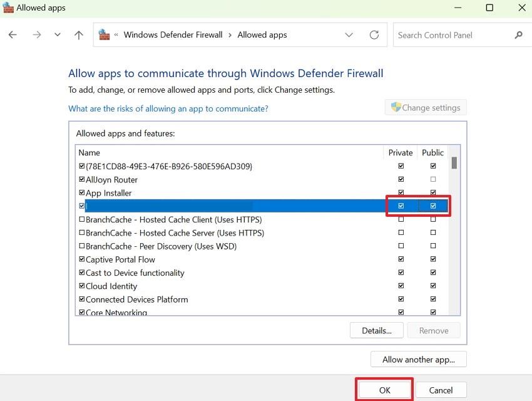Confirm changes with OK

click(384, 390)
